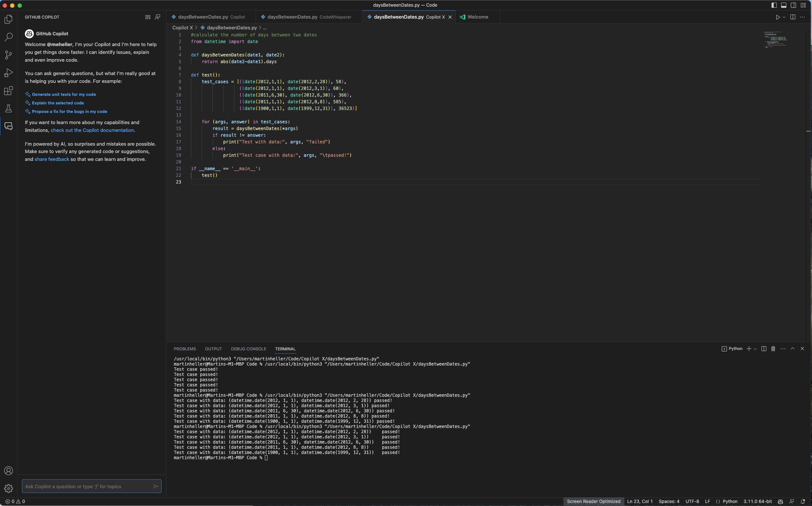Click the Copilot panel feedback icon
812x506 pixels.
[x=157, y=17]
